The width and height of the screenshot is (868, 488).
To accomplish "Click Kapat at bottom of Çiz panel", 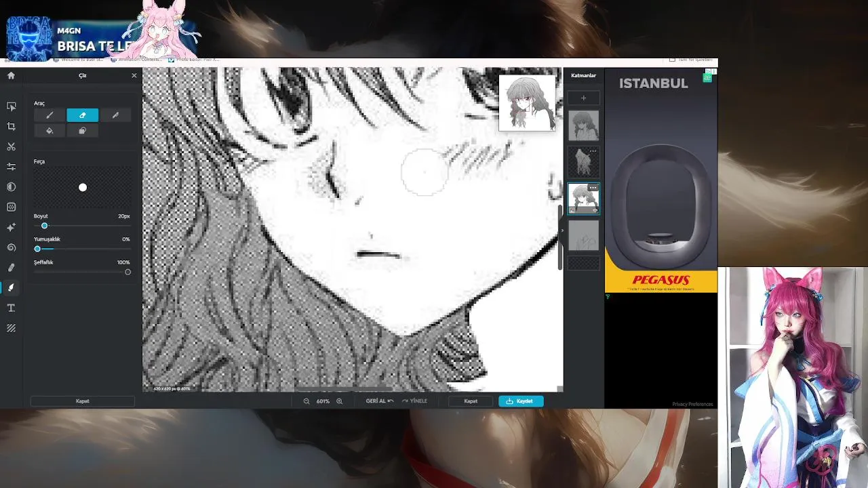I will point(82,401).
